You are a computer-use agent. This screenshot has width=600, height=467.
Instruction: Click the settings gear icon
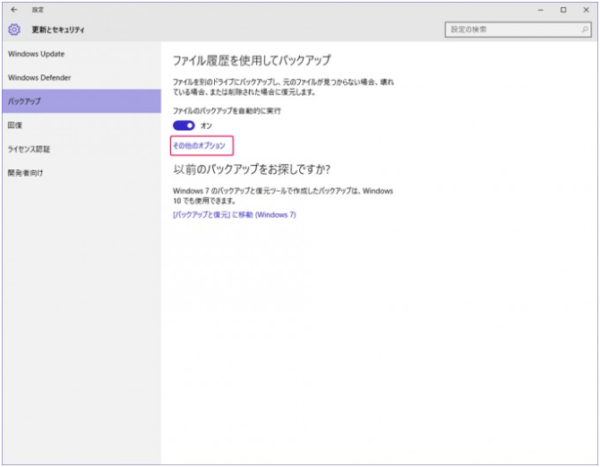14,29
